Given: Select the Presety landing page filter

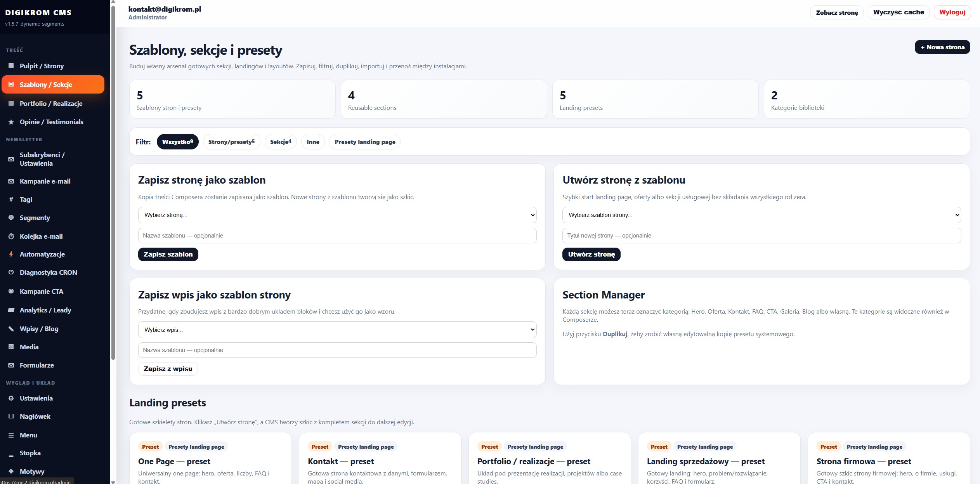Looking at the screenshot, I should pyautogui.click(x=365, y=142).
